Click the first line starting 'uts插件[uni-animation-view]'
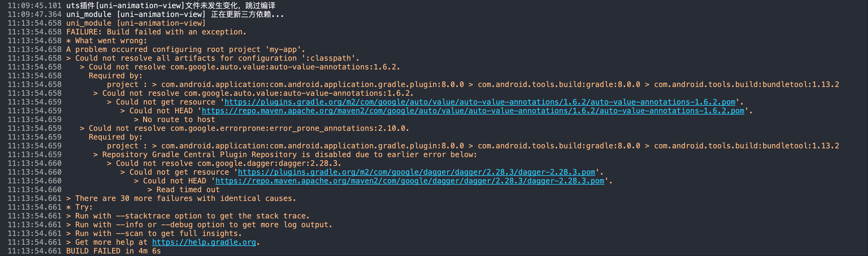 170,6
